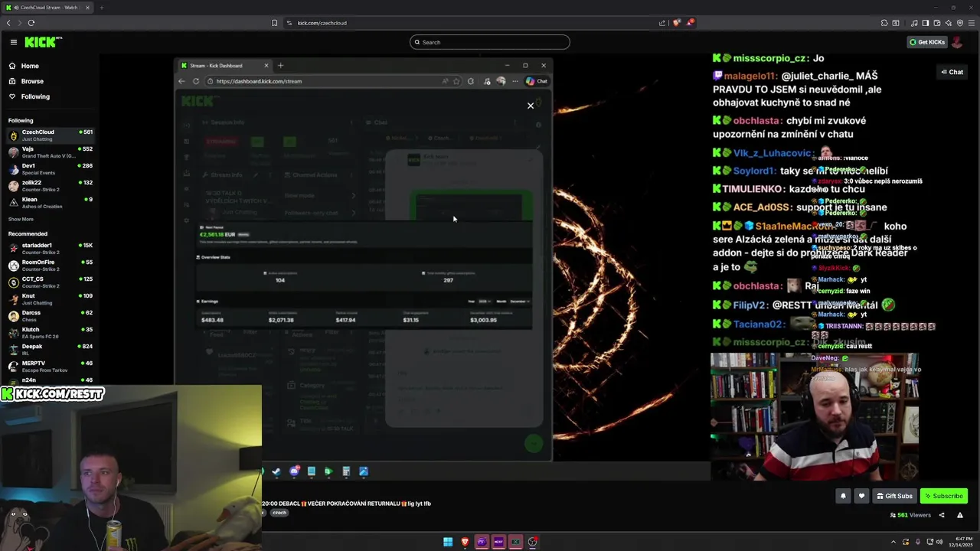Open Klutch recommended channel
This screenshot has height=551, width=980.
tap(50, 332)
